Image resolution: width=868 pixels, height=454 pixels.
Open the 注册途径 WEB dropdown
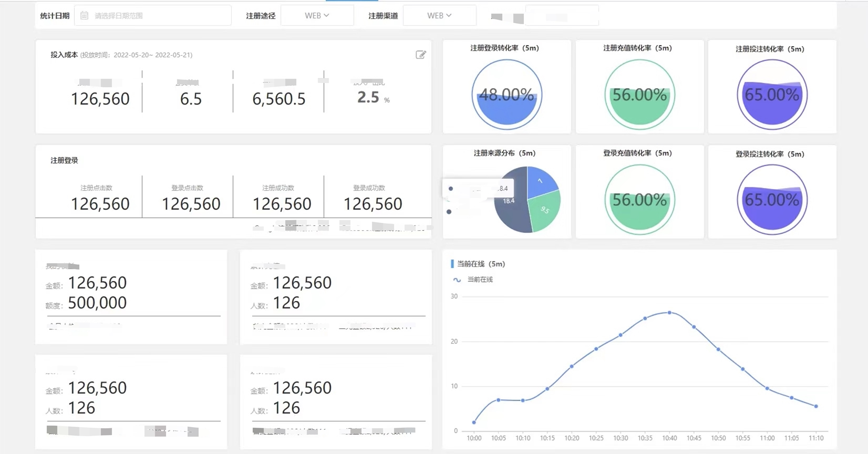point(317,16)
